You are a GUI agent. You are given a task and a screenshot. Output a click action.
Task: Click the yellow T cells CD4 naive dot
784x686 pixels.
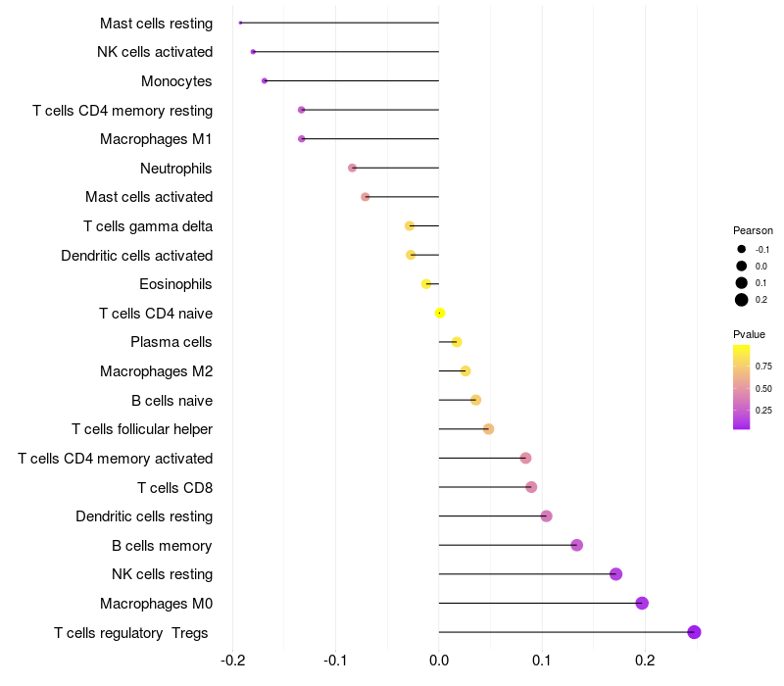click(x=439, y=313)
